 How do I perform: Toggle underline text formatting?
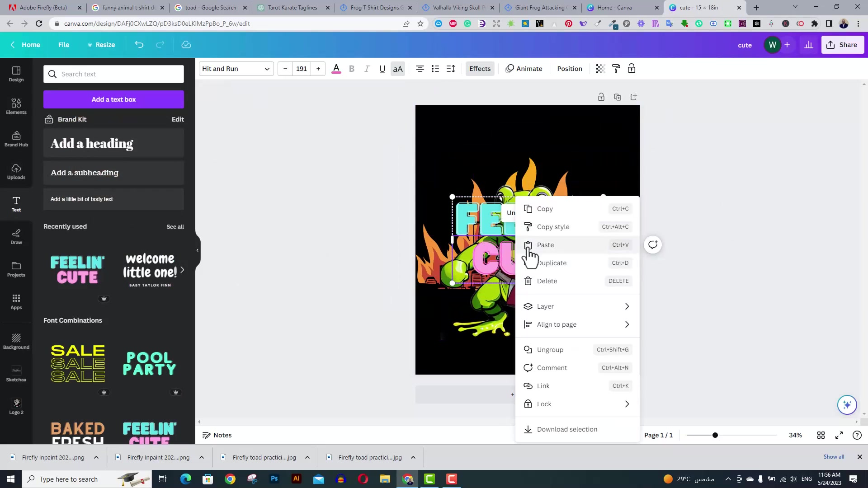(x=382, y=69)
